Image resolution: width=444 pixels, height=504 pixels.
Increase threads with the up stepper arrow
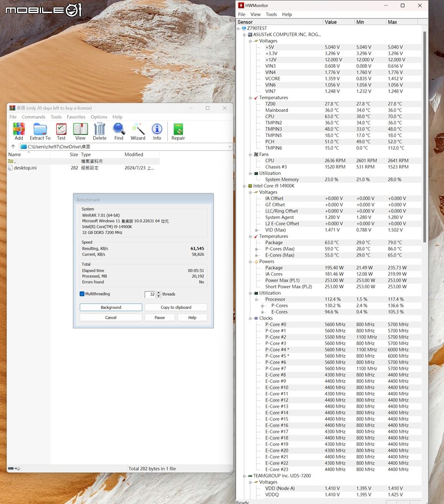(x=159, y=293)
